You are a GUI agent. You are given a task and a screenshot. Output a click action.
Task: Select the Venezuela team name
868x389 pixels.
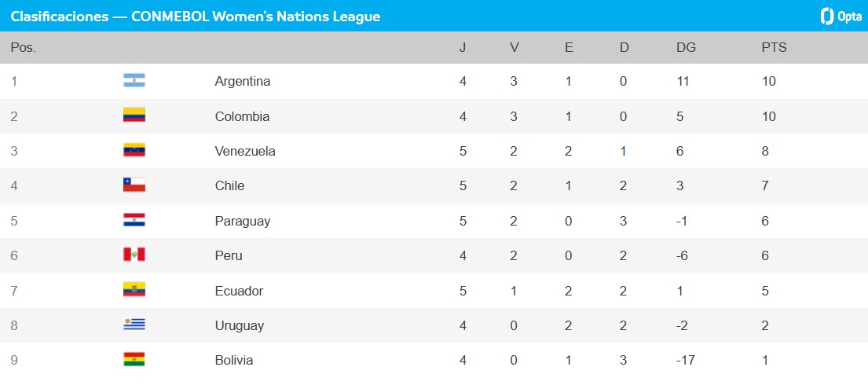[x=245, y=151]
